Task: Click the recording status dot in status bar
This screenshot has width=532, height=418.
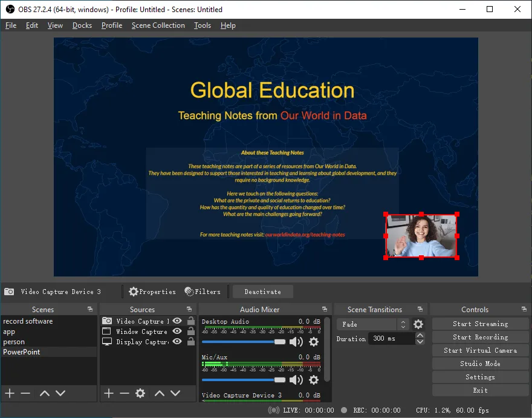Action: point(344,410)
